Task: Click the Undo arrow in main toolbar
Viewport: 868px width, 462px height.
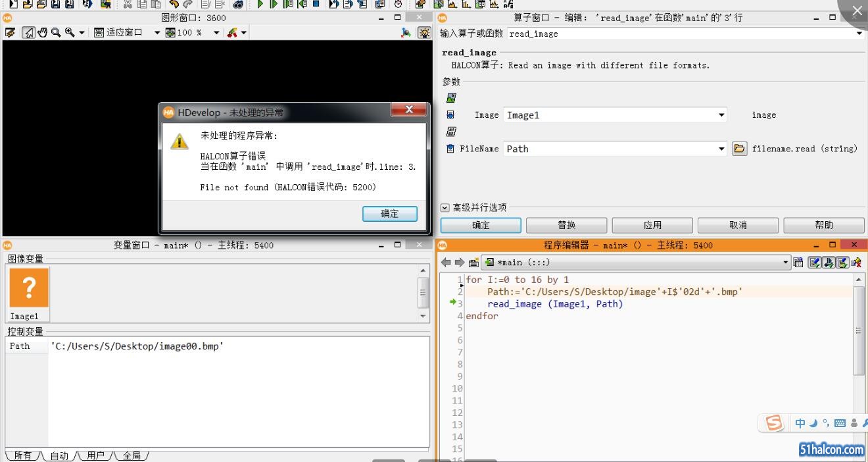Action: [x=174, y=4]
